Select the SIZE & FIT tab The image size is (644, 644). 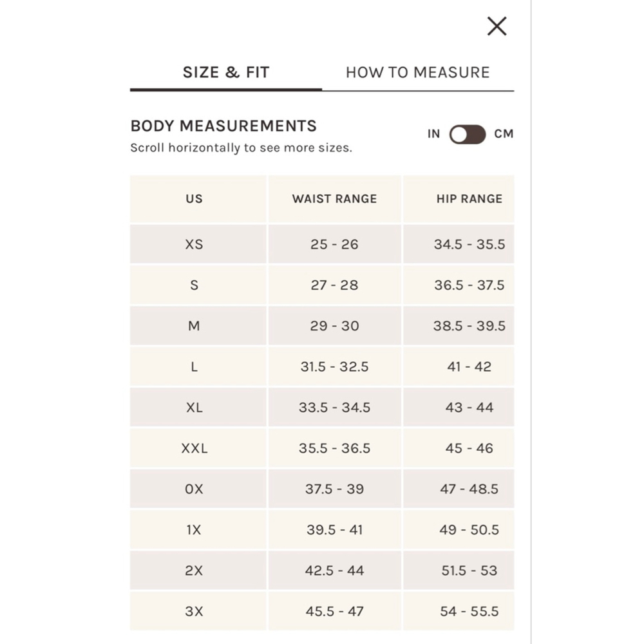(x=226, y=72)
